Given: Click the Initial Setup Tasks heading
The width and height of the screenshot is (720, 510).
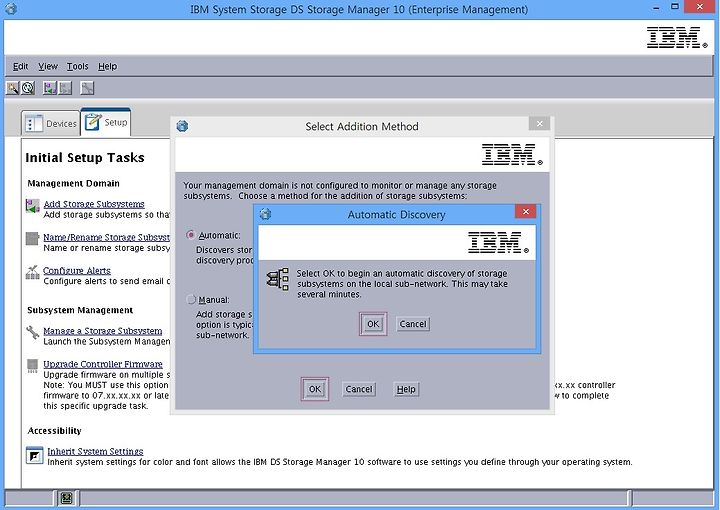Looking at the screenshot, I should pyautogui.click(x=85, y=157).
